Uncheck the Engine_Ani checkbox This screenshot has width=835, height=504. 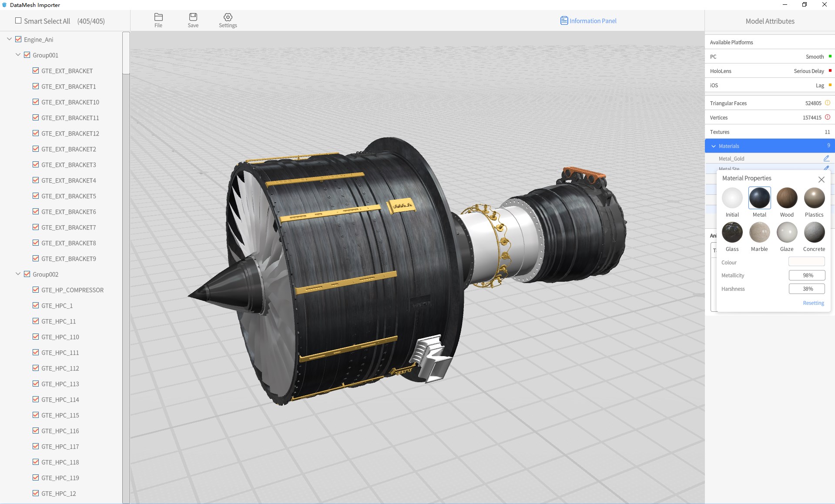(18, 39)
